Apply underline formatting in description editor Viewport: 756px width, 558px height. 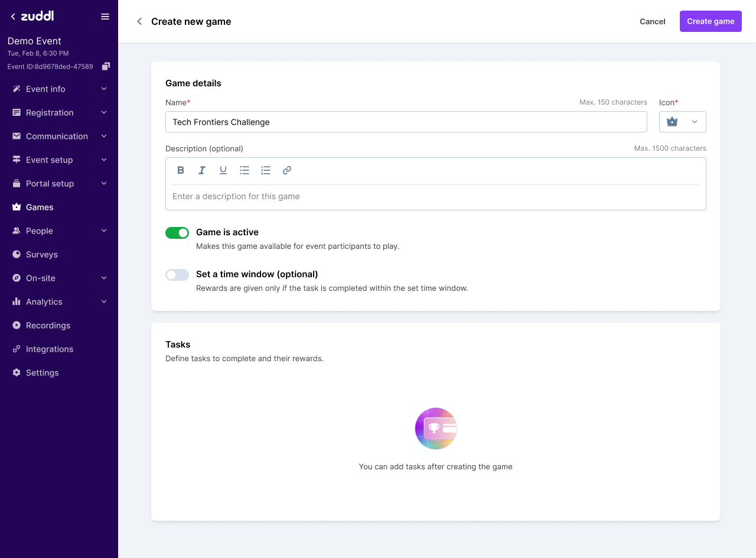pyautogui.click(x=223, y=170)
